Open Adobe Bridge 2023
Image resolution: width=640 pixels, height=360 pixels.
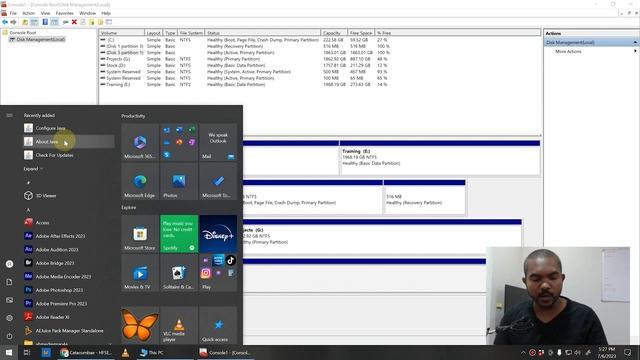pyautogui.click(x=69, y=263)
